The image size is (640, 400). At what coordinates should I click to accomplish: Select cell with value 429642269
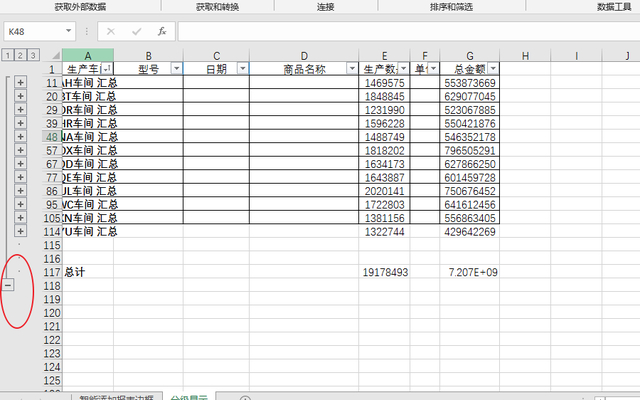pyautogui.click(x=470, y=231)
